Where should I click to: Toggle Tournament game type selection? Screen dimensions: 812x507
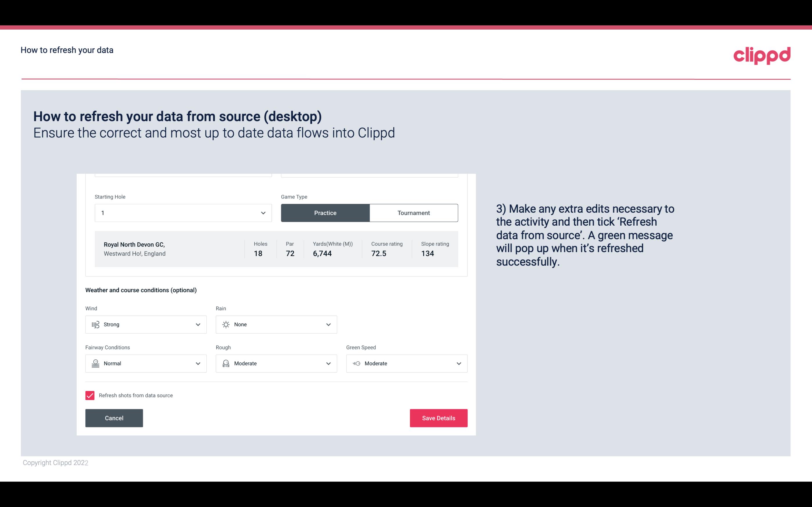413,212
